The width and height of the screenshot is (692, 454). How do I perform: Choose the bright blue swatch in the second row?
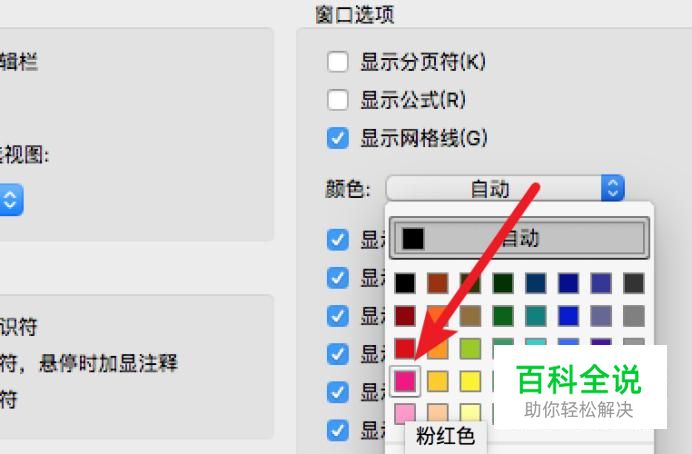568,316
